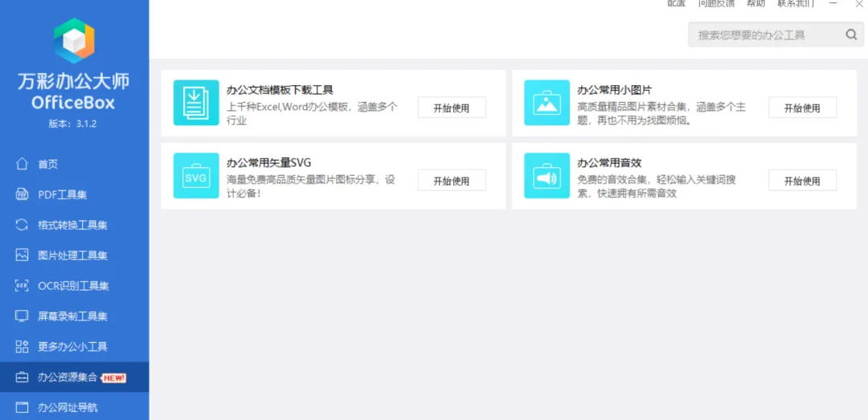Open 问题反馈 in the top bar

[716, 3]
